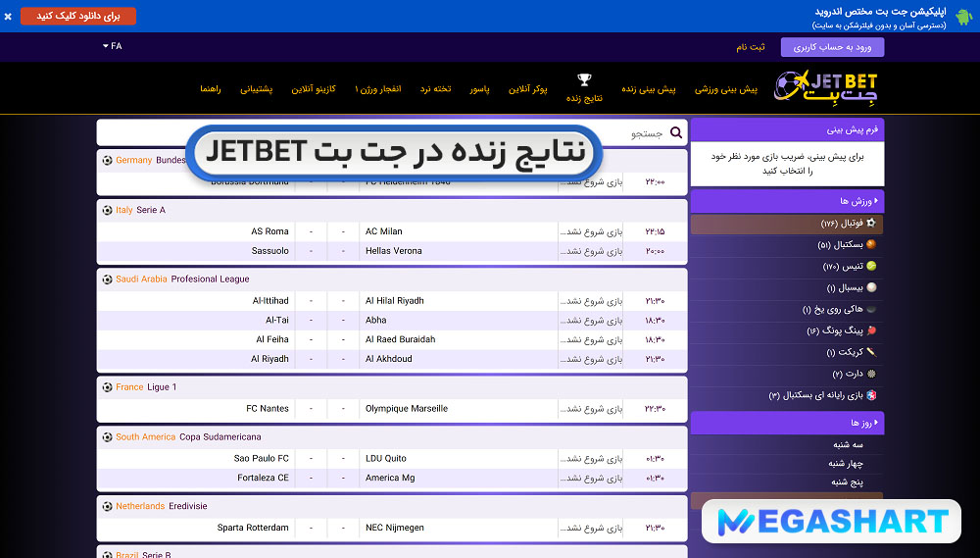The height and width of the screenshot is (558, 980).
Task: Open the FA language dropdown
Action: coord(113,46)
